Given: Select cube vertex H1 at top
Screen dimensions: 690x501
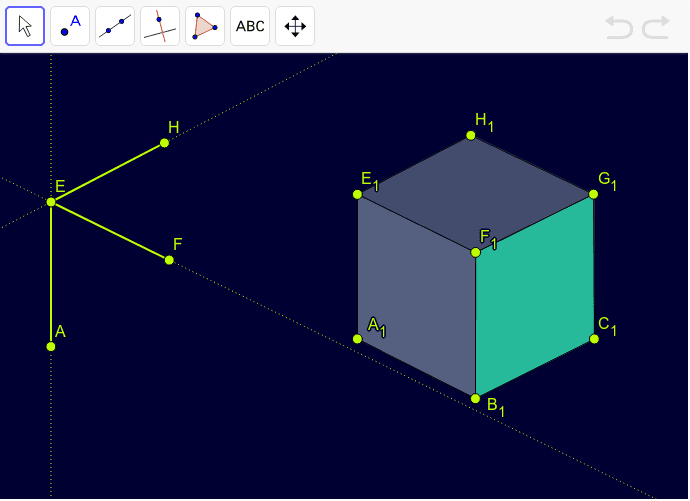Looking at the screenshot, I should (x=470, y=135).
